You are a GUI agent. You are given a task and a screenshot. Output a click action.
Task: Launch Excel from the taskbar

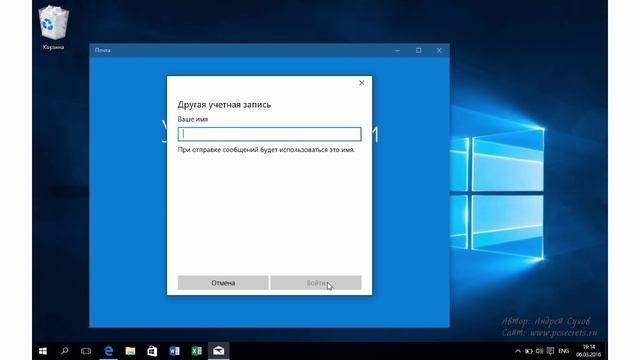click(196, 351)
